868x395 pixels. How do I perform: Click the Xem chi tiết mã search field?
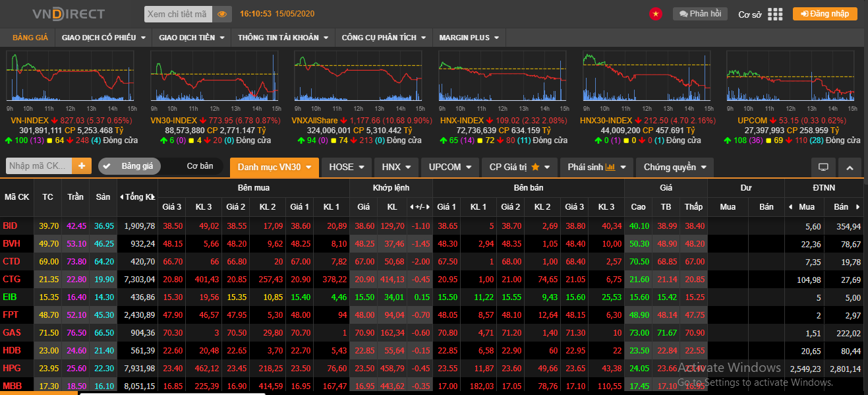tap(177, 14)
